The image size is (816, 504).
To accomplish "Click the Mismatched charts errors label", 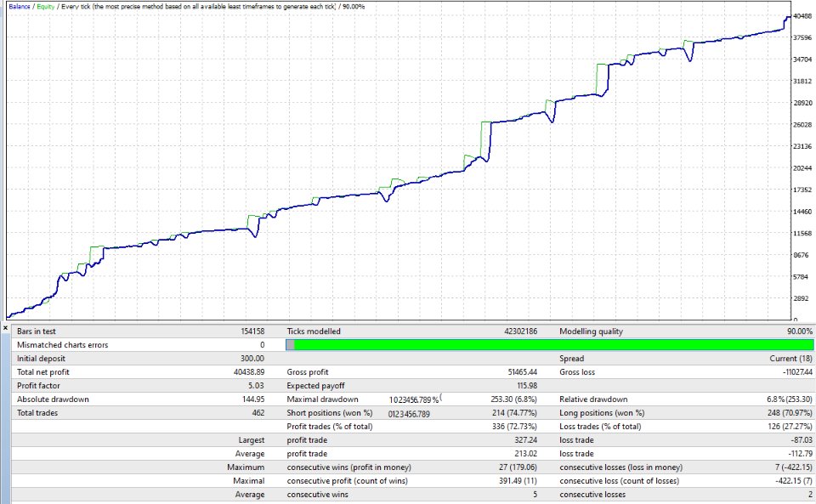I will pyautogui.click(x=62, y=345).
